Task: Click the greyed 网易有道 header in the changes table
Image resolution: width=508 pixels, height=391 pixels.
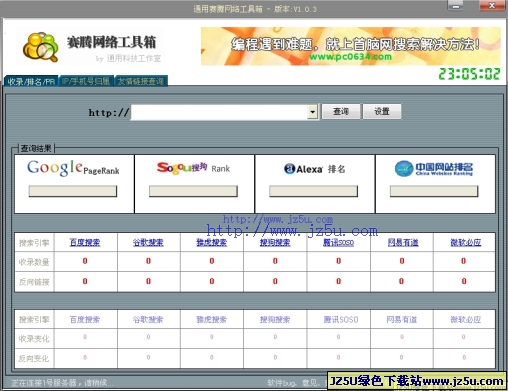Action: [402, 320]
